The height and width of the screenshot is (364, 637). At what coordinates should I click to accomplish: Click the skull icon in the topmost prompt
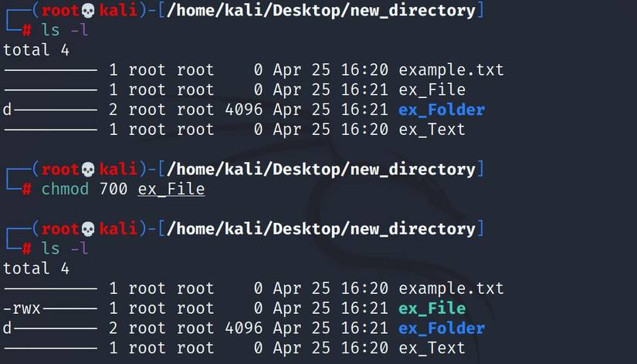(88, 11)
